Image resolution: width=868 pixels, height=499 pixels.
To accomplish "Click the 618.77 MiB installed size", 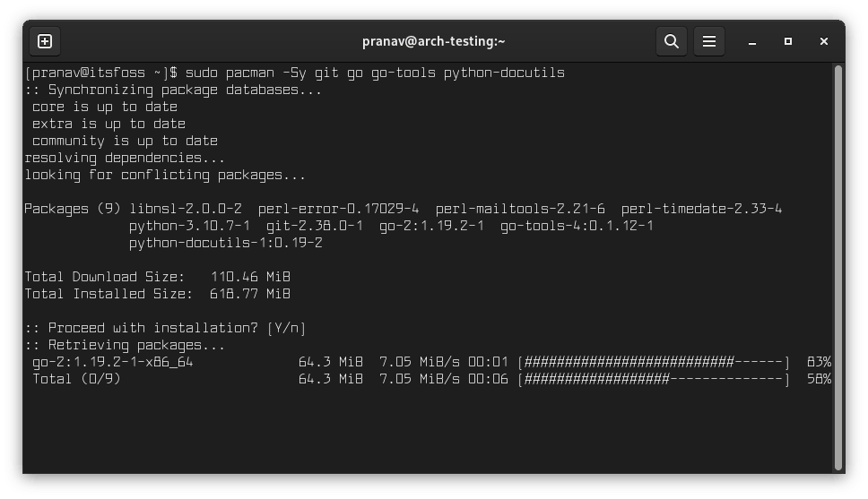I will point(250,294).
